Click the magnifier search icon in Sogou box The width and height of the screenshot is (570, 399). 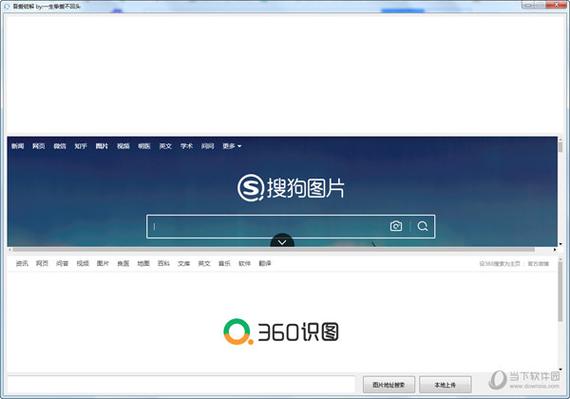coord(422,226)
